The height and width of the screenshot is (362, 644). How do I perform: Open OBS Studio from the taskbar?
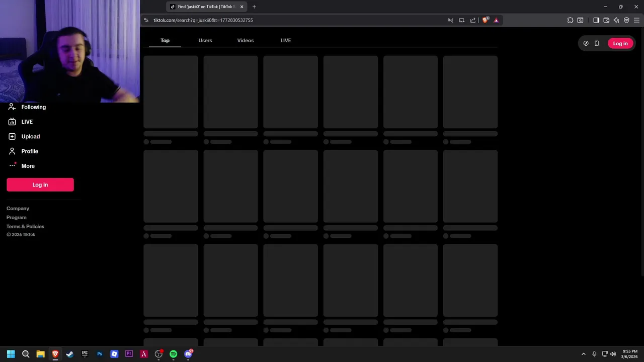pos(158,354)
